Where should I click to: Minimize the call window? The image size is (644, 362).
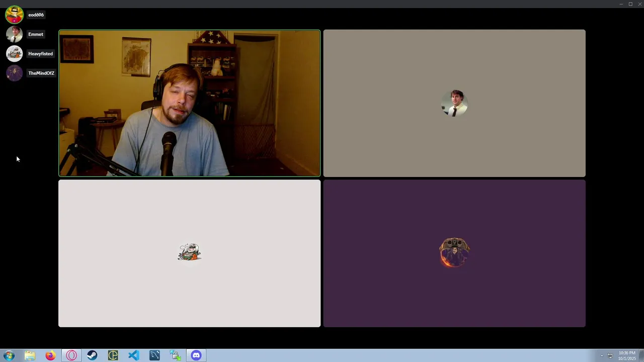[x=621, y=4]
